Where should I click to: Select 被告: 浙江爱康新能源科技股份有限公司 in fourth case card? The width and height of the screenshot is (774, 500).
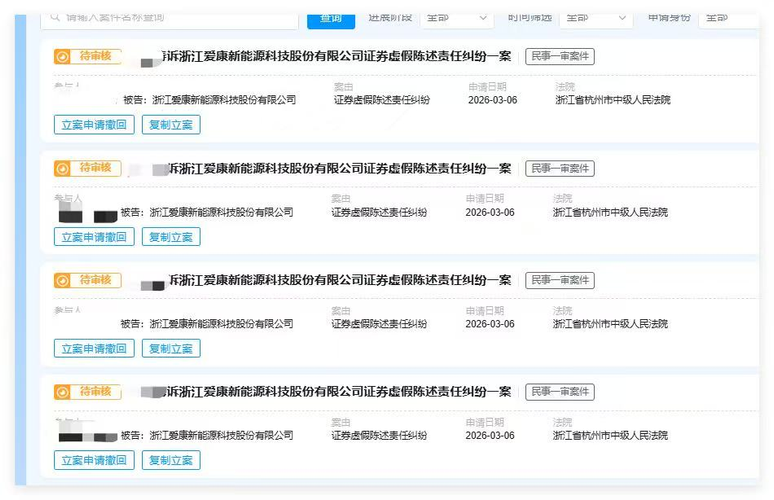(207, 436)
